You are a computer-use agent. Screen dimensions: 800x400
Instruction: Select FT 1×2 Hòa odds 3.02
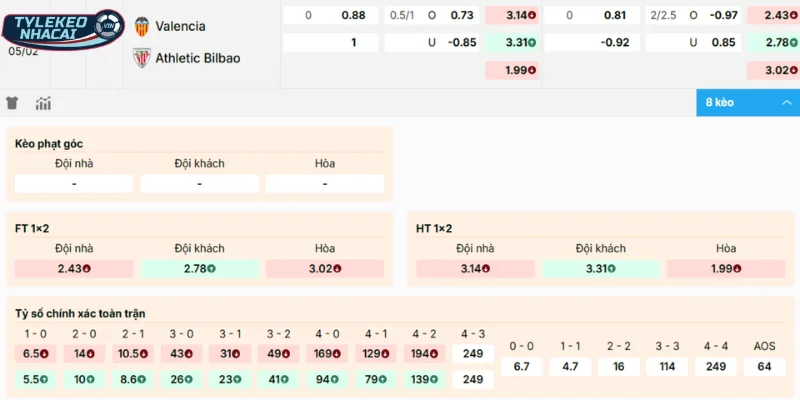[x=325, y=269]
